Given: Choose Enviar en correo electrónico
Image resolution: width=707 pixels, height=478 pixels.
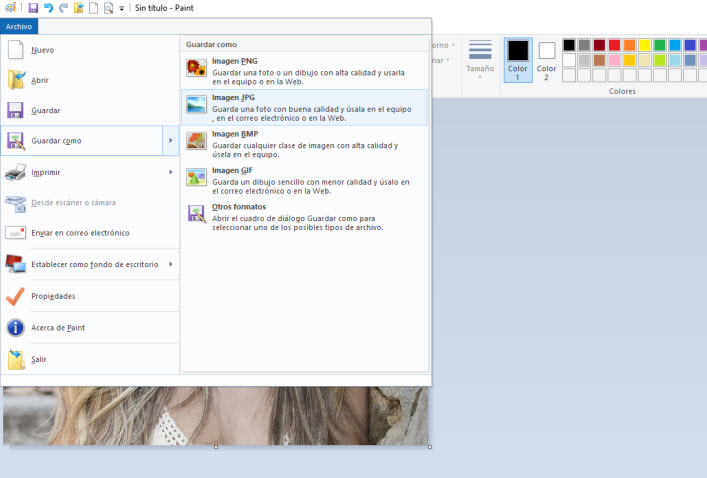Looking at the screenshot, I should pos(90,233).
